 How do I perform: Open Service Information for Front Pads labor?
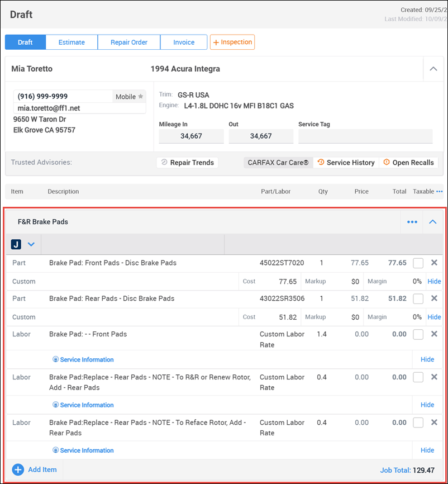(83, 359)
